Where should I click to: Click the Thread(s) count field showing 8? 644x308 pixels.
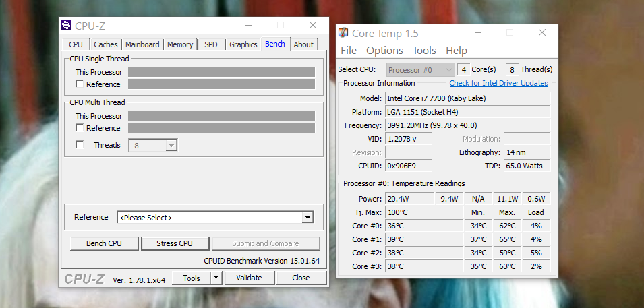(x=512, y=70)
